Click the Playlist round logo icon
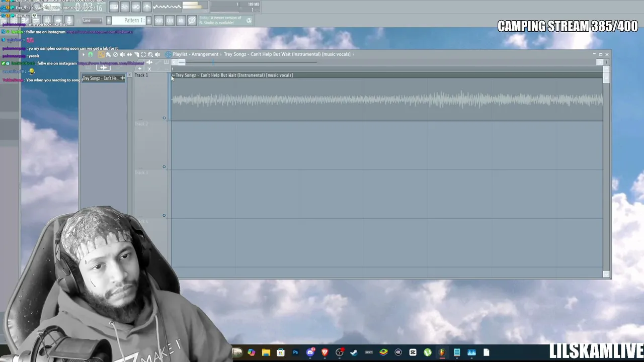The image size is (644, 362). tap(168, 54)
